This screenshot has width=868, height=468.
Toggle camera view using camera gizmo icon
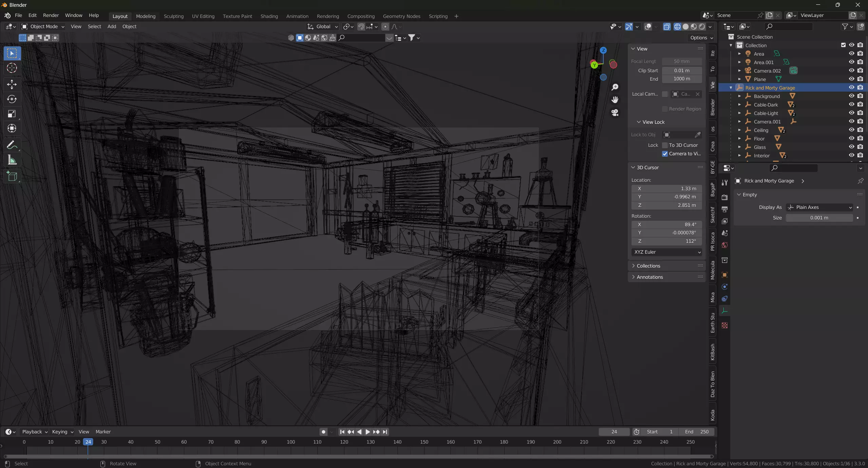615,113
